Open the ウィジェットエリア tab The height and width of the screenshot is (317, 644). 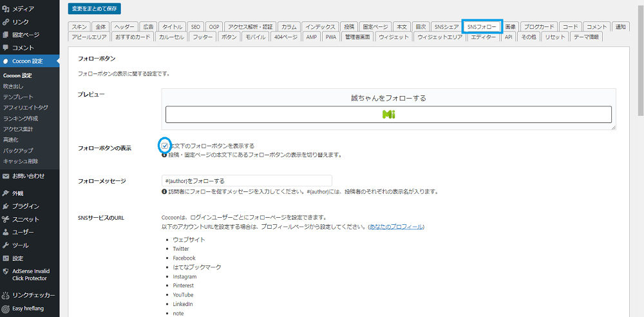[x=440, y=37]
